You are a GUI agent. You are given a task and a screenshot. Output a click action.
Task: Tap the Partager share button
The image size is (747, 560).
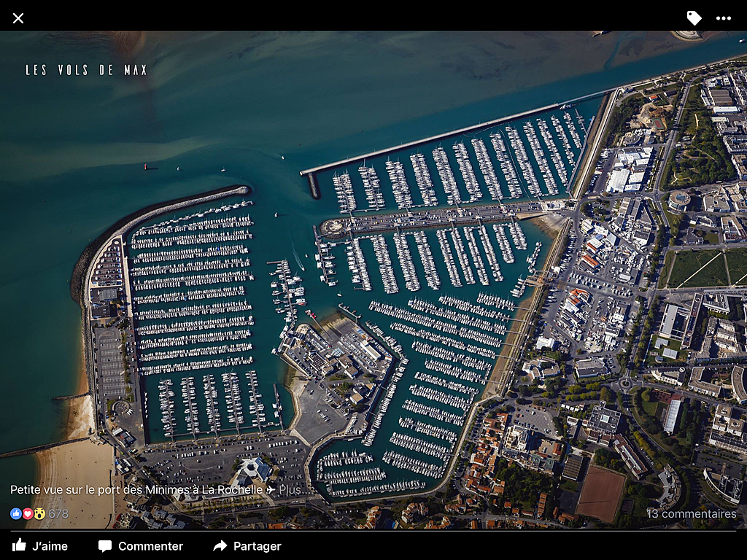247,545
